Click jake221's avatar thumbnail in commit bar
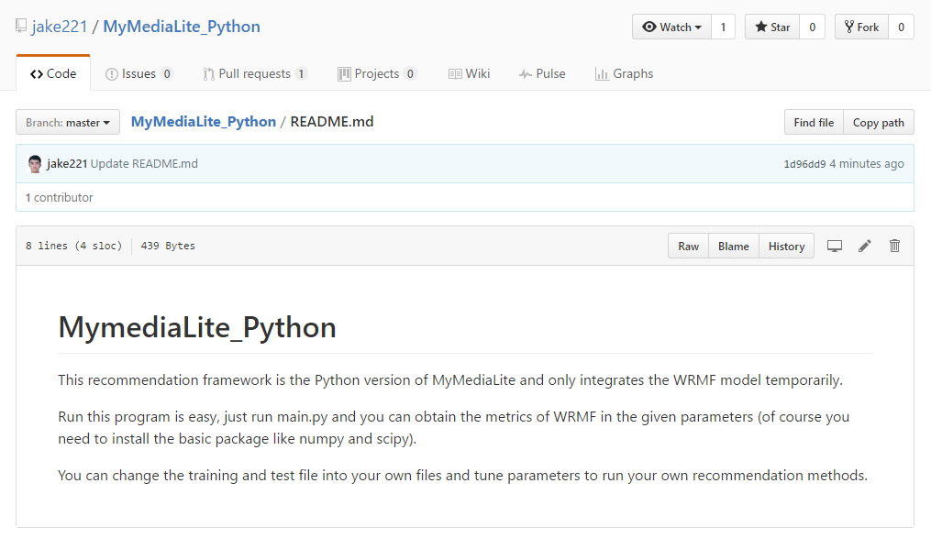This screenshot has height=560, width=931. [x=35, y=164]
